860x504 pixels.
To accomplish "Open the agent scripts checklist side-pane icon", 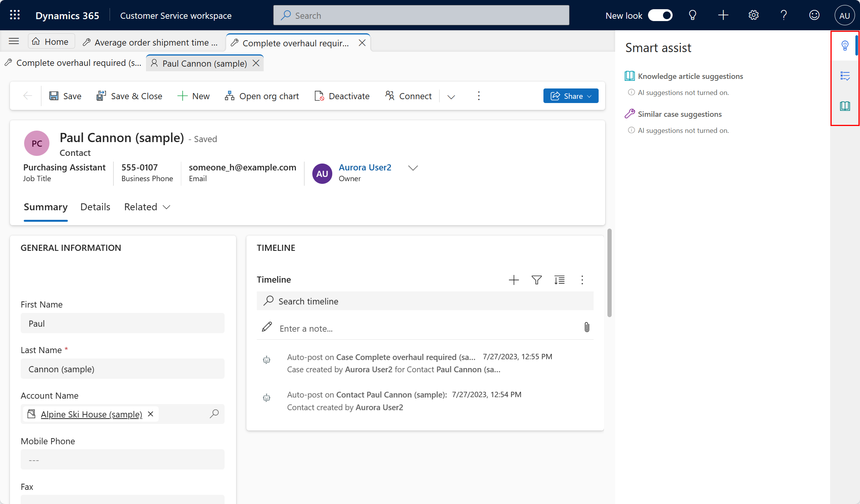I will coord(845,76).
